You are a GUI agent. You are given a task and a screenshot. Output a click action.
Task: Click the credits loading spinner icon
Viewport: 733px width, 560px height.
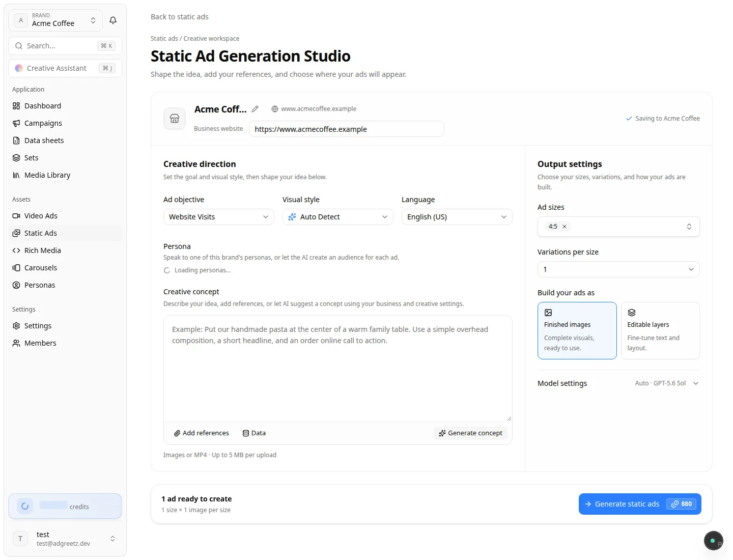[x=25, y=506]
